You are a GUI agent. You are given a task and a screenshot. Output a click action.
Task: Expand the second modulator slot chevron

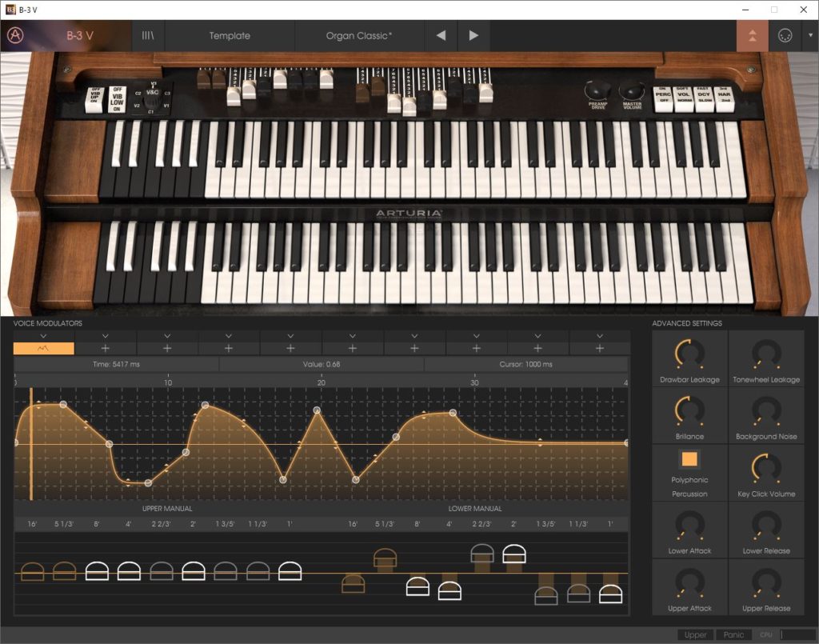(105, 336)
